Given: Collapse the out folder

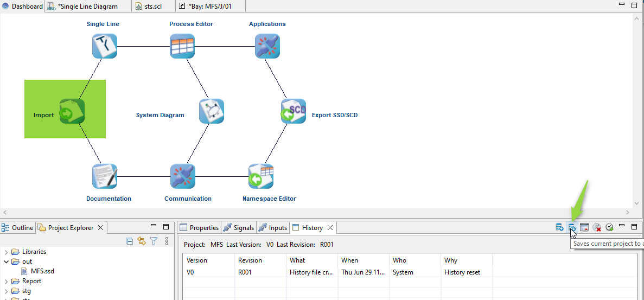Looking at the screenshot, I should (x=7, y=261).
